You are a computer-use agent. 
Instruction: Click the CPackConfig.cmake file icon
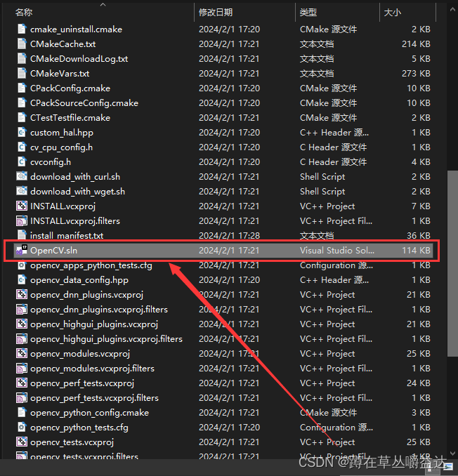point(22,88)
